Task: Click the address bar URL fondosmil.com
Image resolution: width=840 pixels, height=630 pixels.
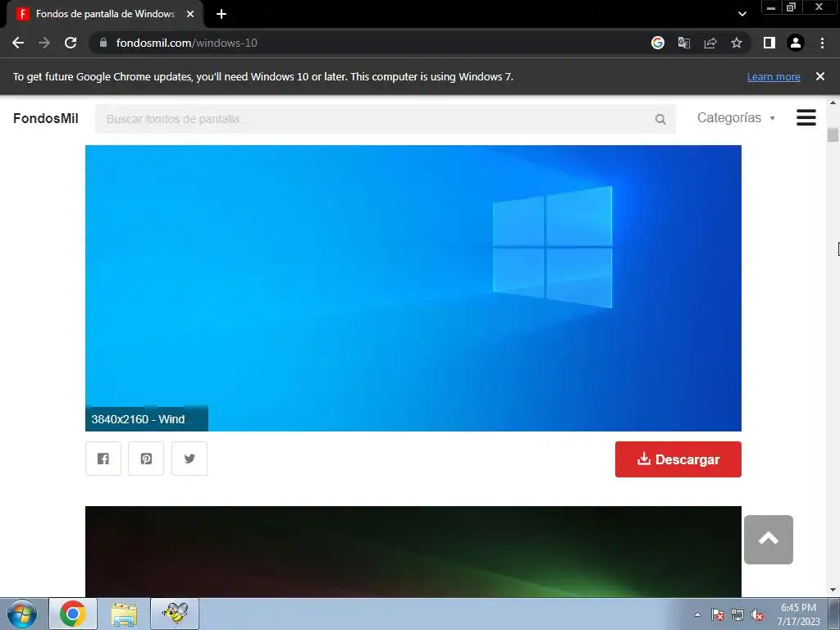Action: [x=186, y=43]
